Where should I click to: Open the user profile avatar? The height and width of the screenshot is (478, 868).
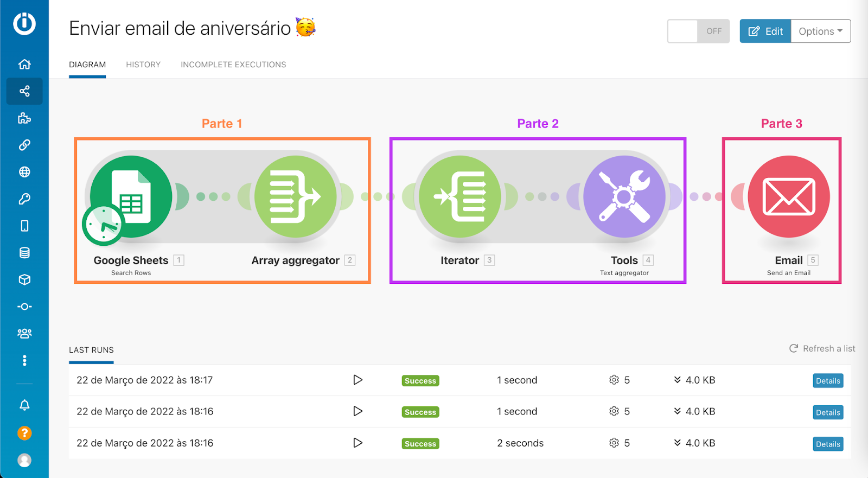[x=24, y=460]
